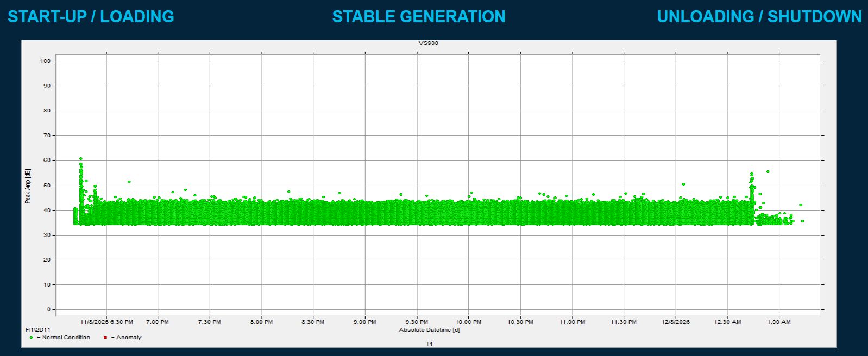
Task: Click the START-UP / LOADING heading
Action: 91,17
